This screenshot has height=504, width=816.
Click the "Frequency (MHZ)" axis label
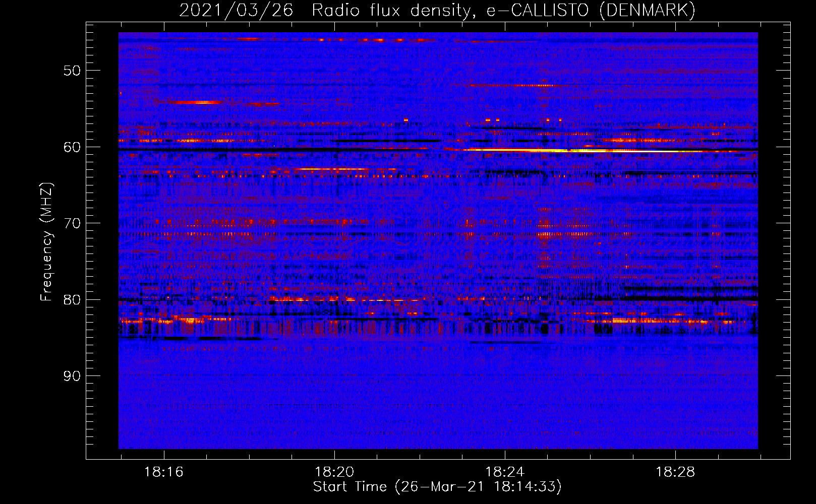point(46,242)
